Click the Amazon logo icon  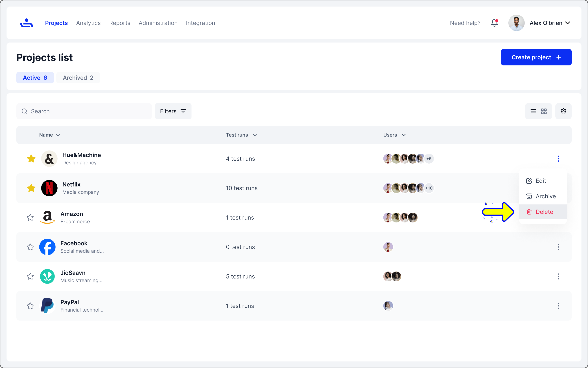(x=47, y=217)
